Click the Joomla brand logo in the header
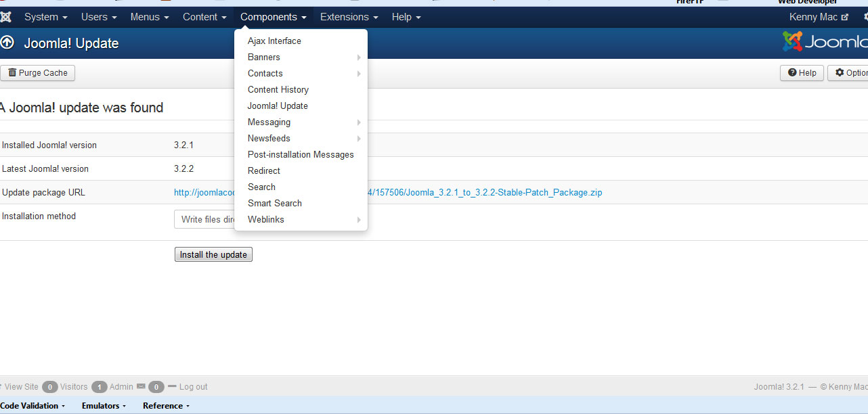The image size is (868, 414). (825, 42)
